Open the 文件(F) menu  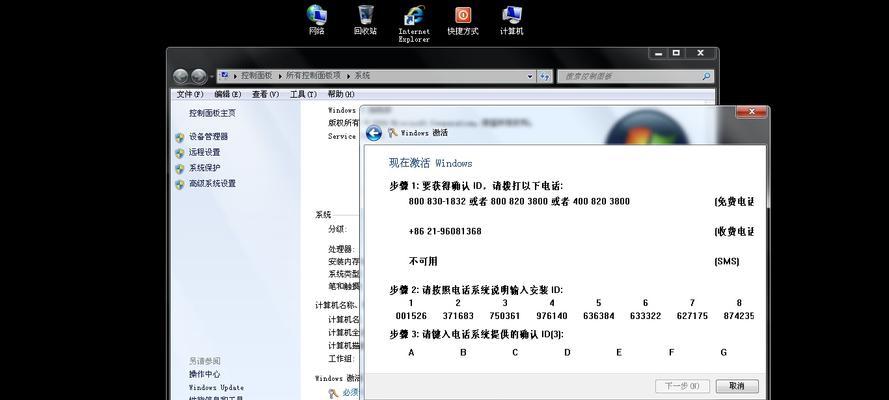click(x=190, y=94)
